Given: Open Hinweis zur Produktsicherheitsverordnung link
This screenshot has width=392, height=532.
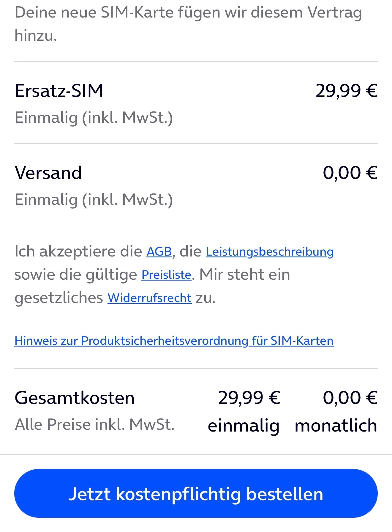Looking at the screenshot, I should click(x=174, y=341).
